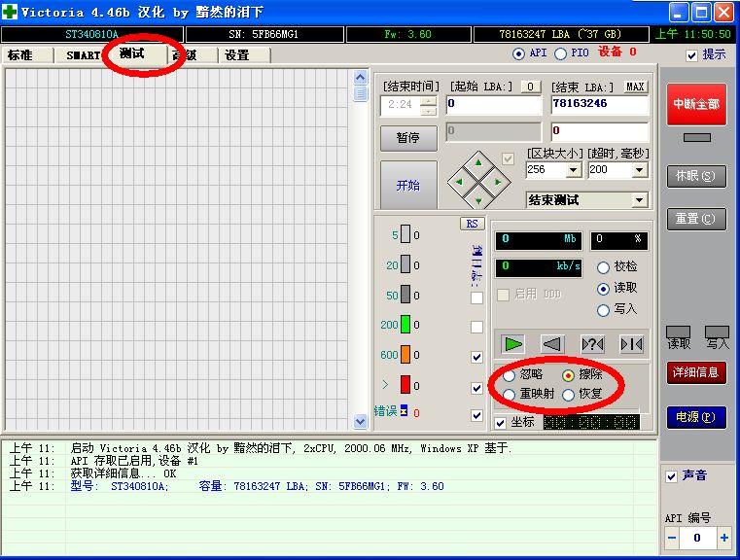Click the 开始 start button
This screenshot has width=740, height=560.
[408, 185]
